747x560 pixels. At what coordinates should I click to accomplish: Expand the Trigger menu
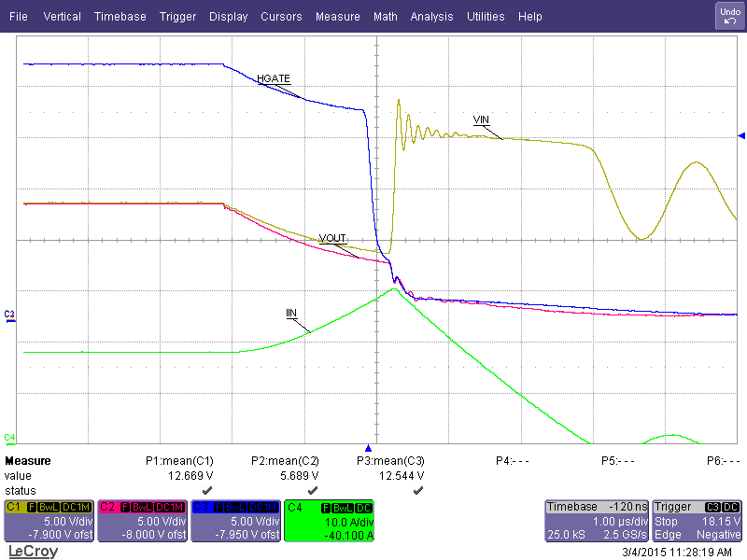177,17
